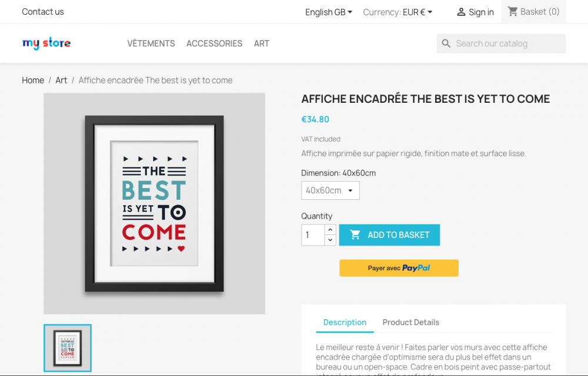Click the Search our catalog field
The width and height of the screenshot is (588, 376).
point(506,43)
